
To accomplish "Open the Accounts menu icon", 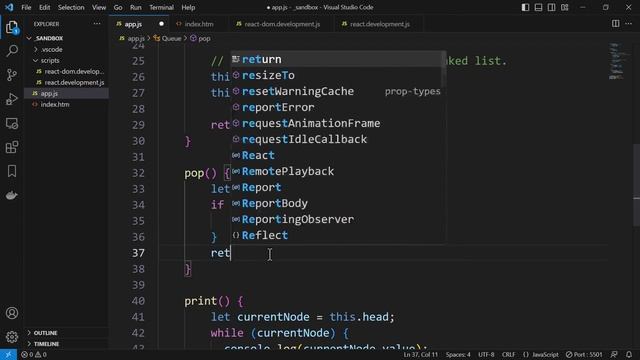I will point(12,313).
